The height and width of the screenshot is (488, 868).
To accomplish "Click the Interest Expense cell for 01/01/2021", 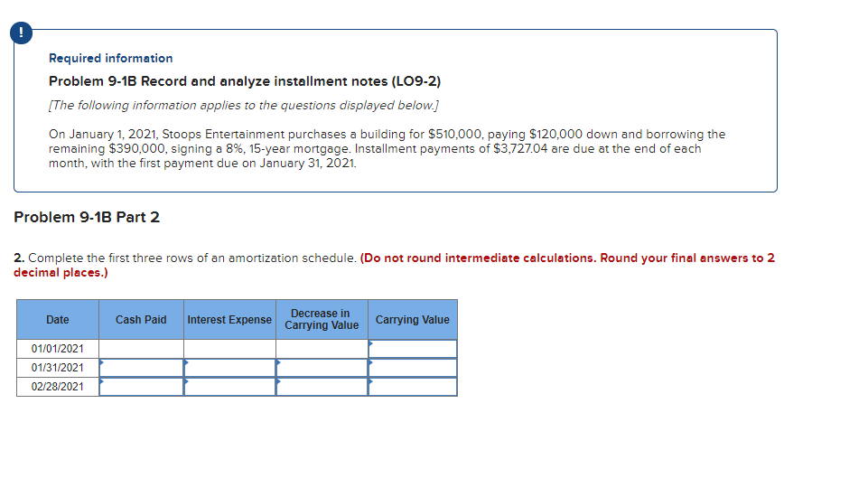I will pyautogui.click(x=229, y=349).
